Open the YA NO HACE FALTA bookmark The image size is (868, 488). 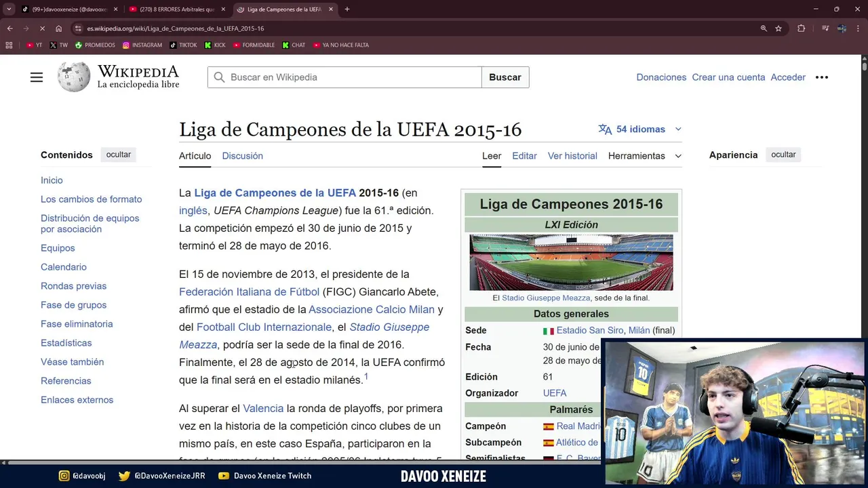pos(341,45)
